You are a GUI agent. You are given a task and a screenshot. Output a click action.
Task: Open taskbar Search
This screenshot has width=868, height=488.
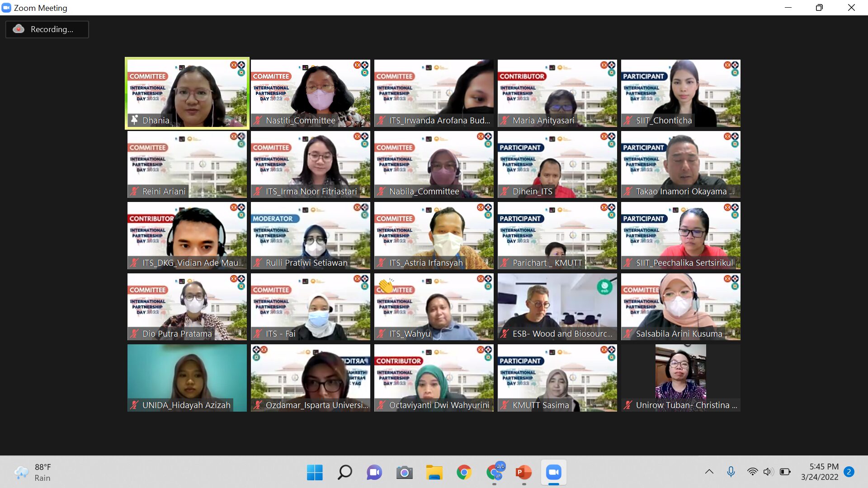344,473
